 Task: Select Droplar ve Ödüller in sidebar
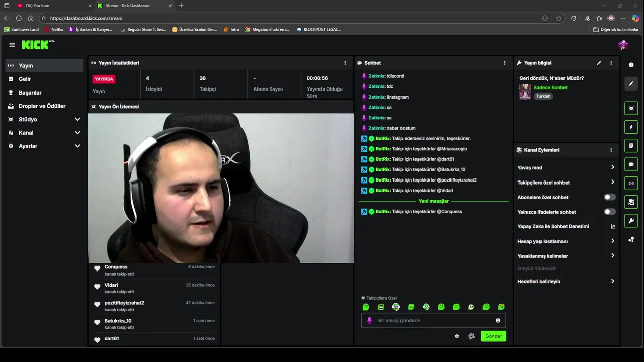coord(44,106)
